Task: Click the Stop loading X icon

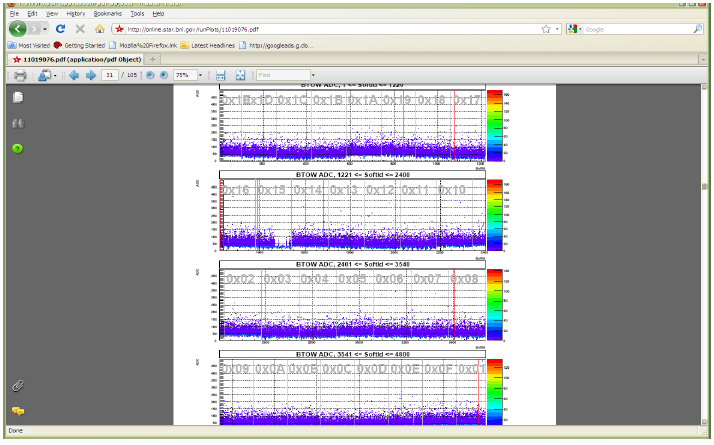Action: coord(80,29)
